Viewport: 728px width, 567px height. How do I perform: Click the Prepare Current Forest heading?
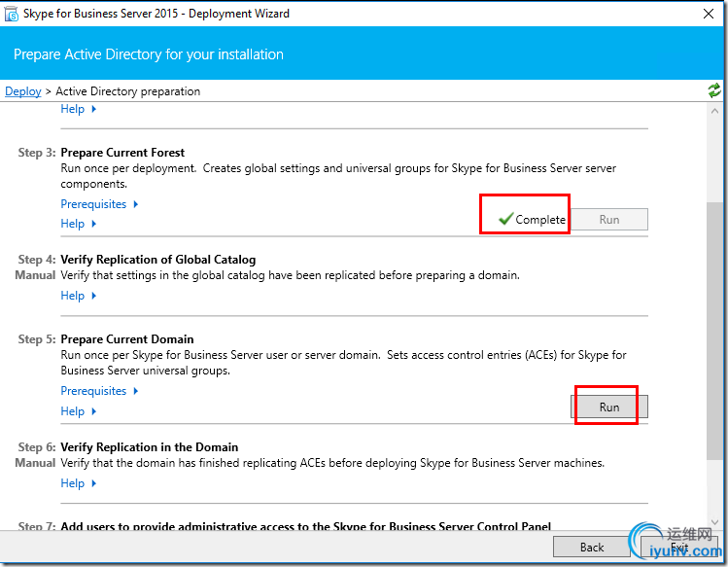click(122, 153)
